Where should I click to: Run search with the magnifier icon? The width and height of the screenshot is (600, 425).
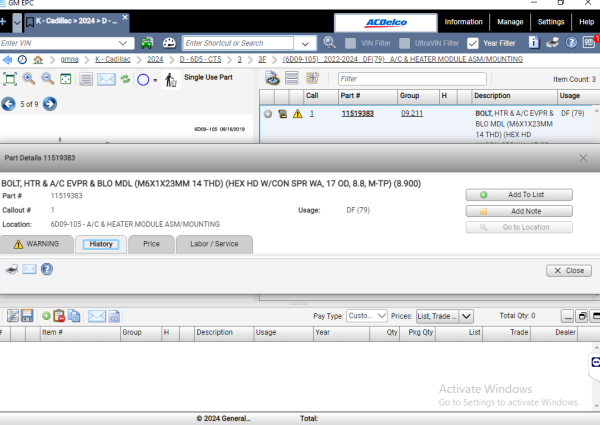tap(329, 42)
